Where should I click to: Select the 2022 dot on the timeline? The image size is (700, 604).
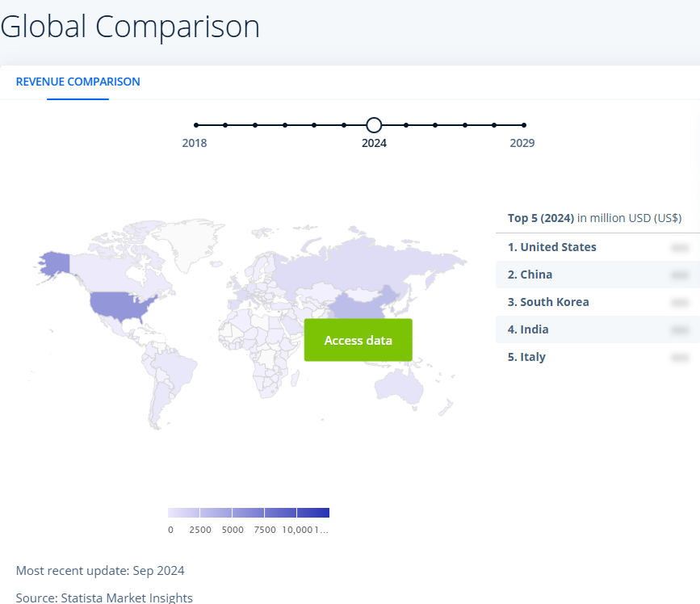[314, 125]
